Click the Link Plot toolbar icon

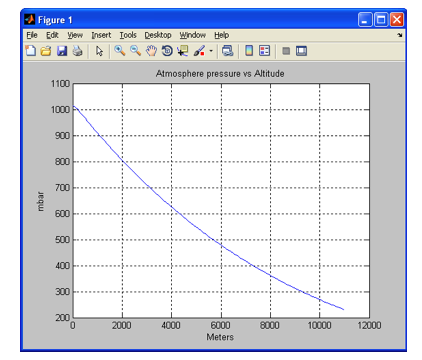(x=228, y=51)
